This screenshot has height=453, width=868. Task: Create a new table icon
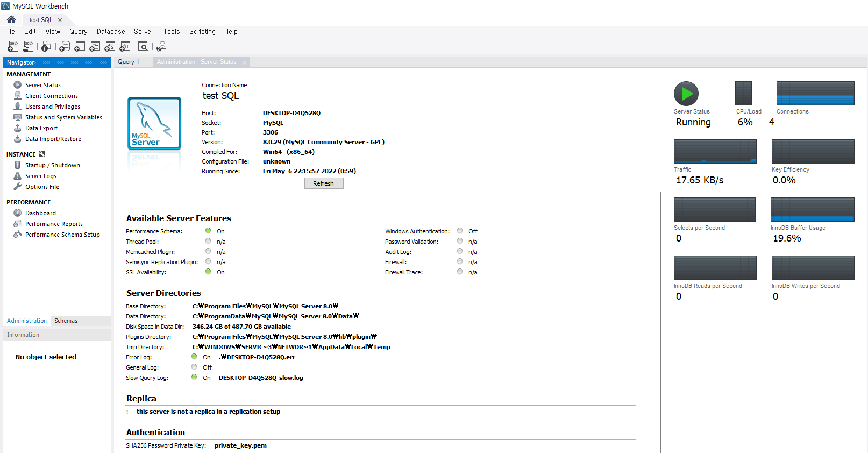(80, 47)
